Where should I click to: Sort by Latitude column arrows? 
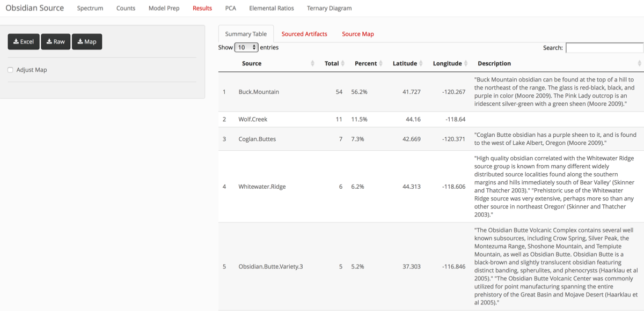(x=421, y=64)
